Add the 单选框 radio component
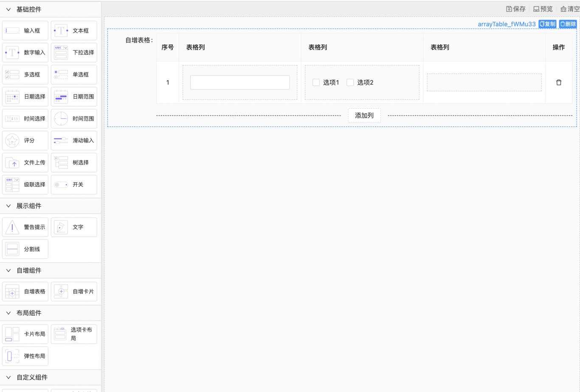This screenshot has width=580, height=392. tap(74, 75)
